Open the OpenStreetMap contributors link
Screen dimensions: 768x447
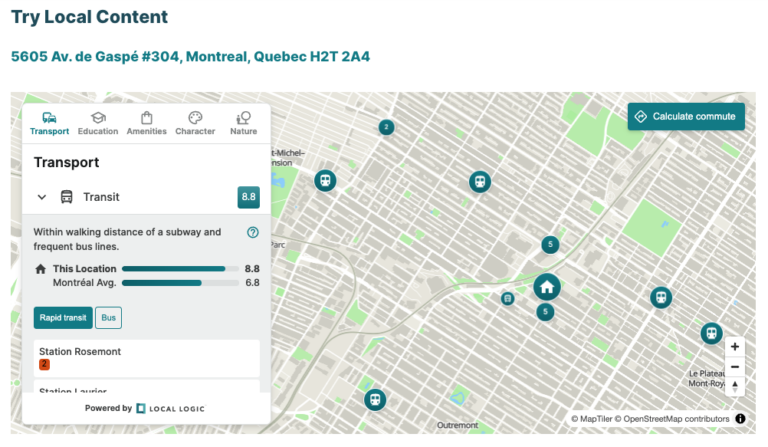[x=672, y=419]
